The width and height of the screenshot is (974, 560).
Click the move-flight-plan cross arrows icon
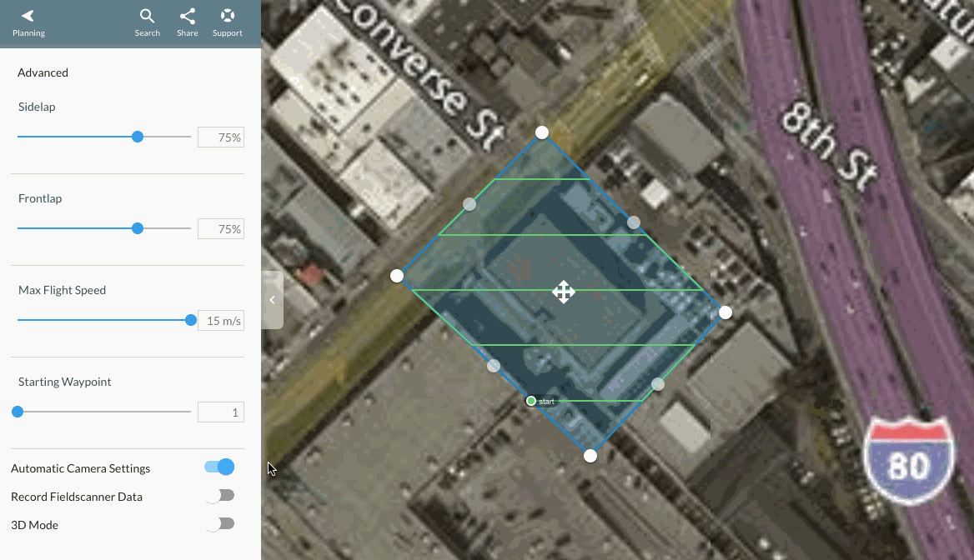564,292
